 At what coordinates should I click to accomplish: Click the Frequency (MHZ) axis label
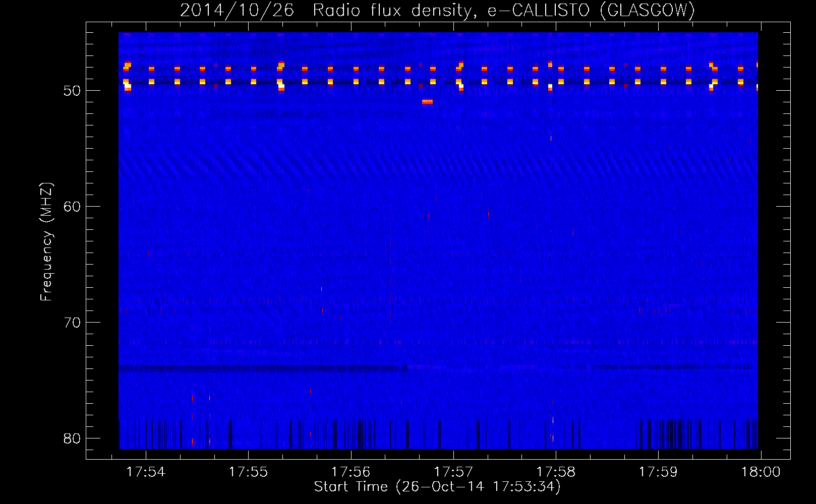(x=46, y=242)
